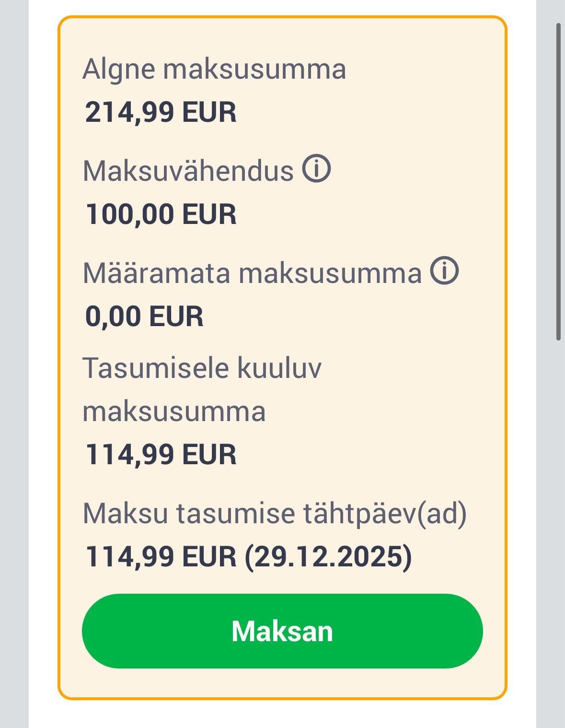Tap the 'Maksuvähendus' label text
This screenshot has height=728, width=565.
click(x=188, y=171)
